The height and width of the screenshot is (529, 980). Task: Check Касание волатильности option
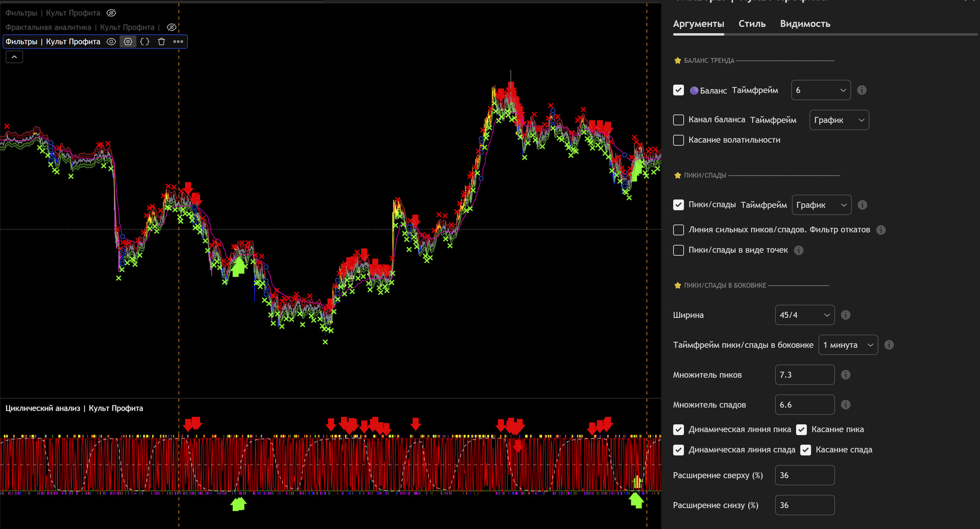click(678, 140)
